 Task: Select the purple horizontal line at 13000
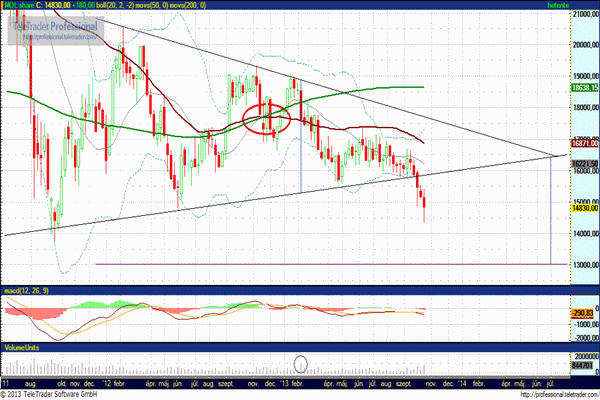[300, 264]
